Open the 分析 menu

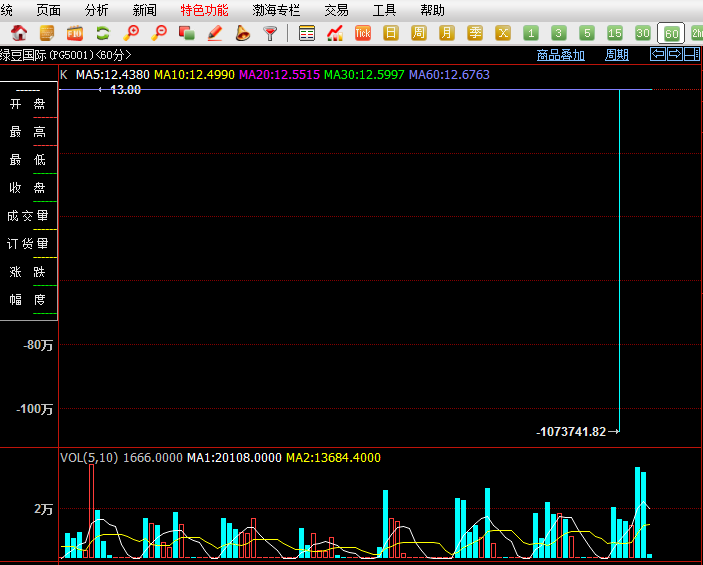click(x=97, y=10)
